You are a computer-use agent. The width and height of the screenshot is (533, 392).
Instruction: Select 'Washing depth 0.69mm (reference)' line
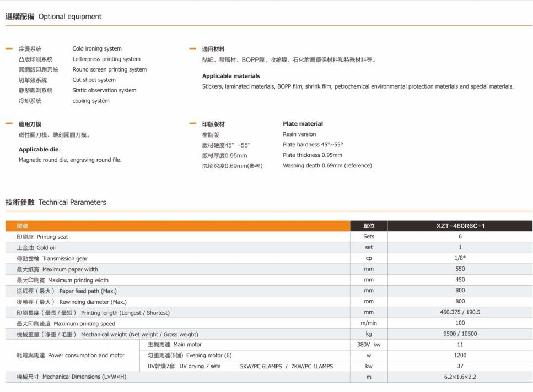coord(327,166)
